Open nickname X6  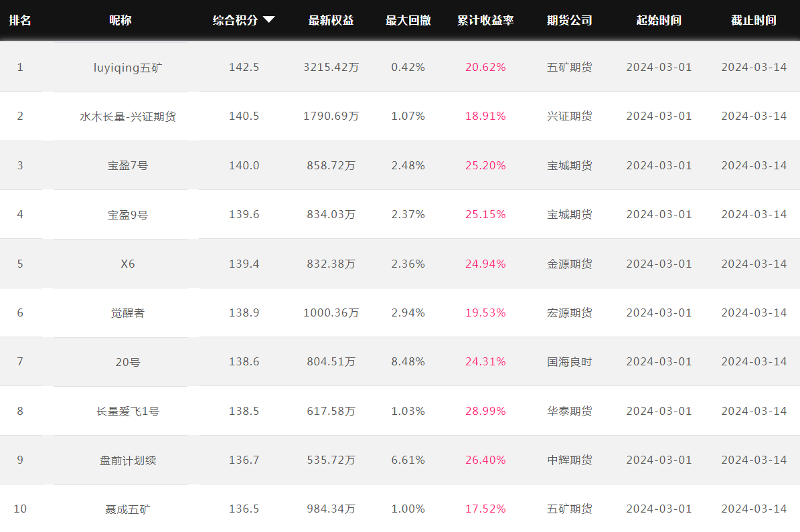pos(128,264)
